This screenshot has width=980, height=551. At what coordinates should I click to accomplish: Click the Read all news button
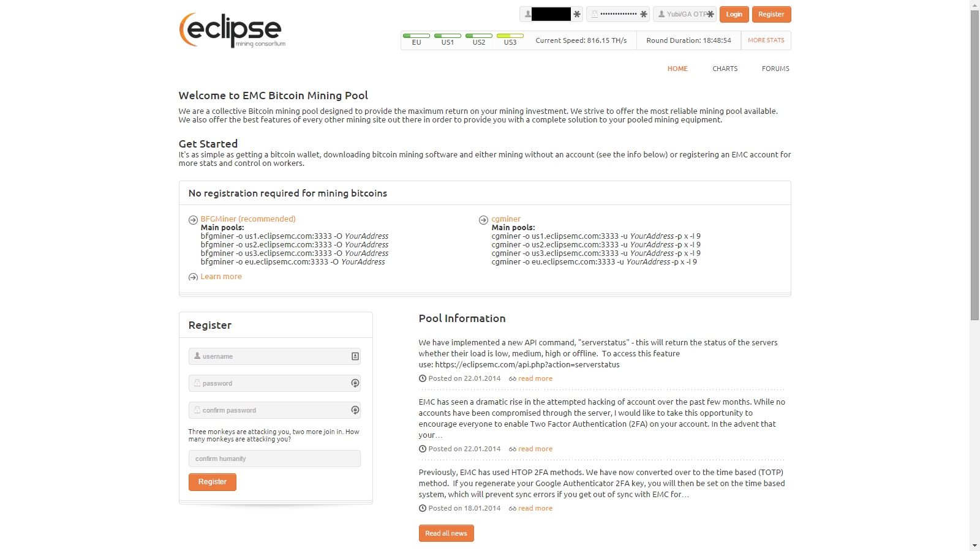pyautogui.click(x=446, y=533)
